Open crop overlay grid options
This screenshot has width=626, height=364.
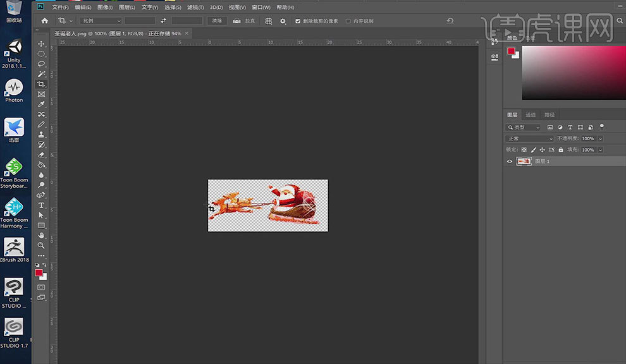point(268,21)
